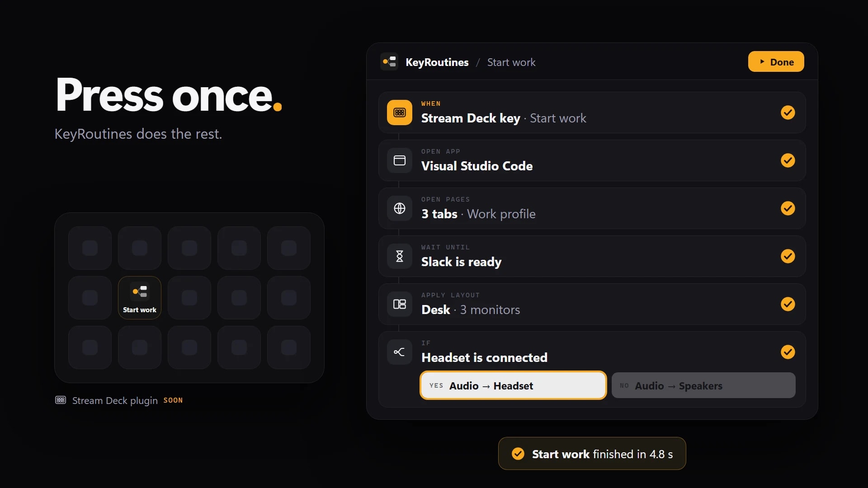Viewport: 868px width, 488px height.
Task: Click the KeyRoutines logo icon
Action: 389,62
